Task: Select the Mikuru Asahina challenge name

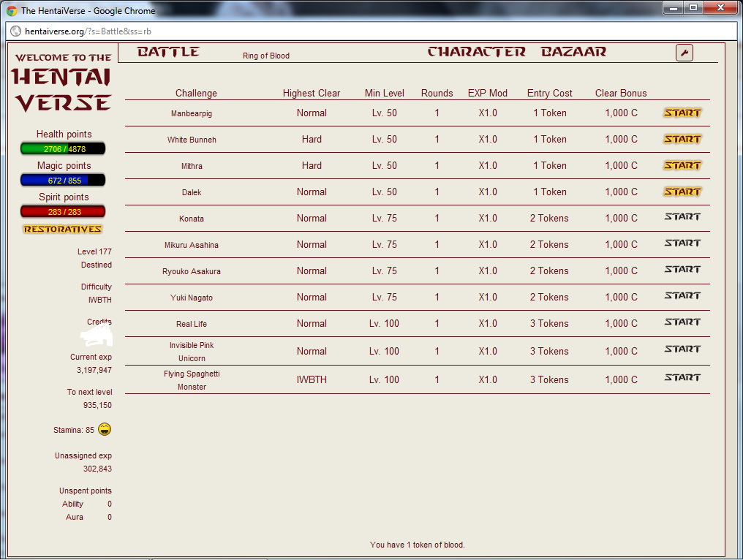Action: pyautogui.click(x=192, y=245)
